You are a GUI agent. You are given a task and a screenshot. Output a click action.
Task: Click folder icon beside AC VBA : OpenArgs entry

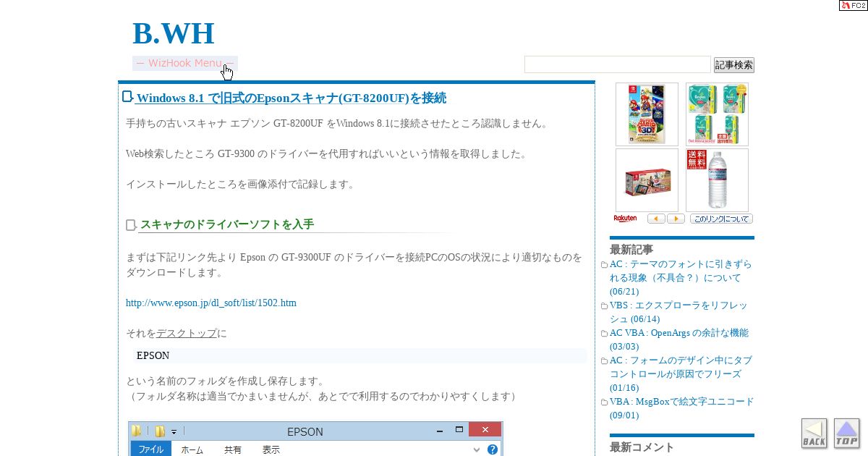(x=605, y=334)
